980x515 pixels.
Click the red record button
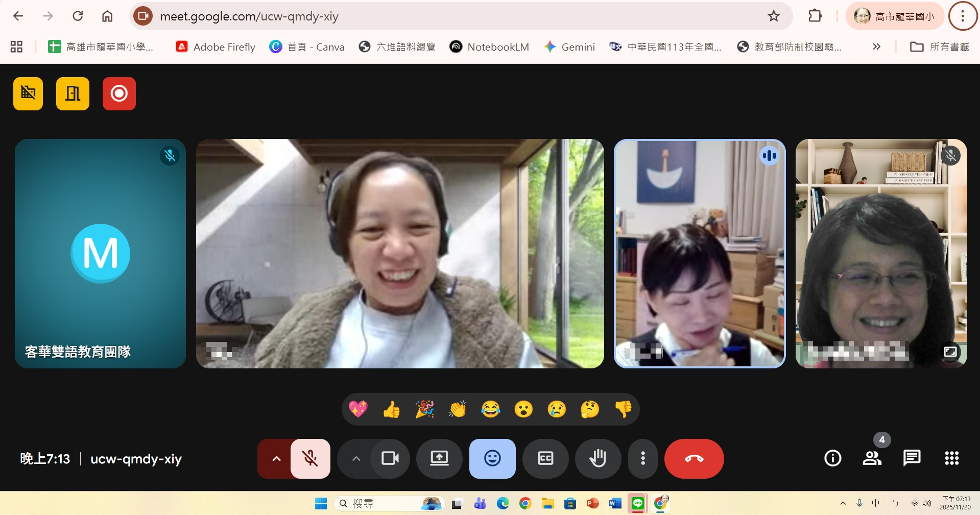click(119, 93)
